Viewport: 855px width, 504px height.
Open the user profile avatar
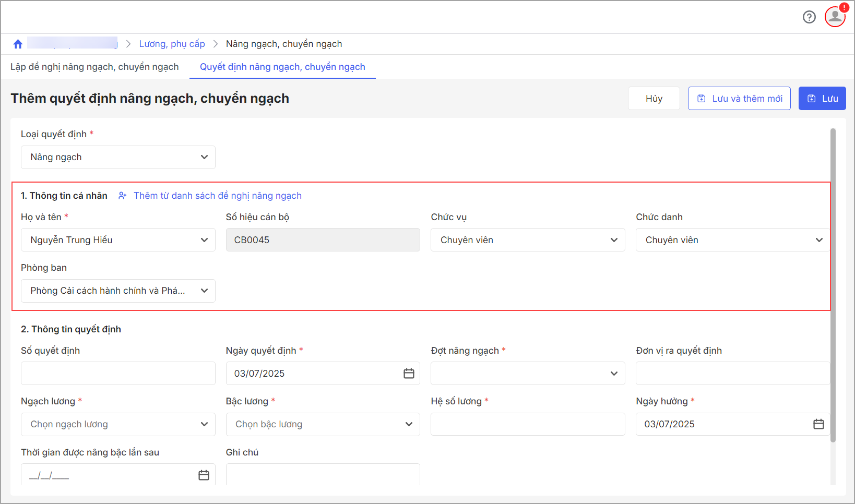(x=835, y=17)
